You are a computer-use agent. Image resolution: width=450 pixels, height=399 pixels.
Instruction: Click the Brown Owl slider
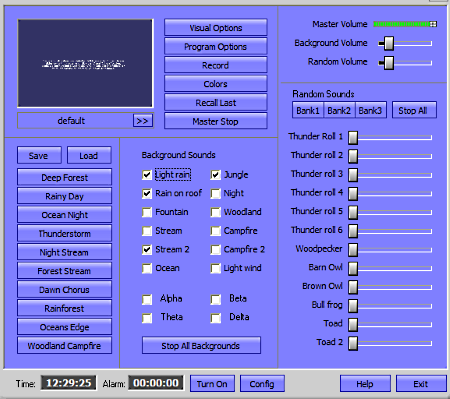click(x=390, y=287)
